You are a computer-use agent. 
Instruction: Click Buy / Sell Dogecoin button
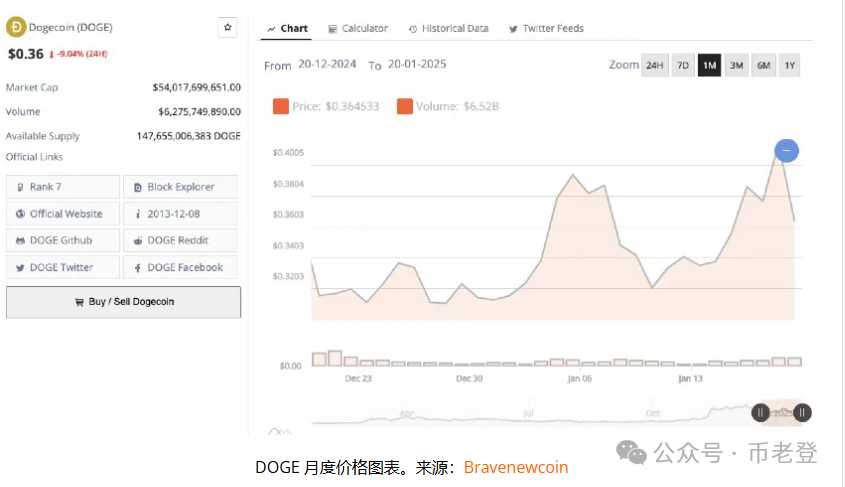(x=123, y=302)
